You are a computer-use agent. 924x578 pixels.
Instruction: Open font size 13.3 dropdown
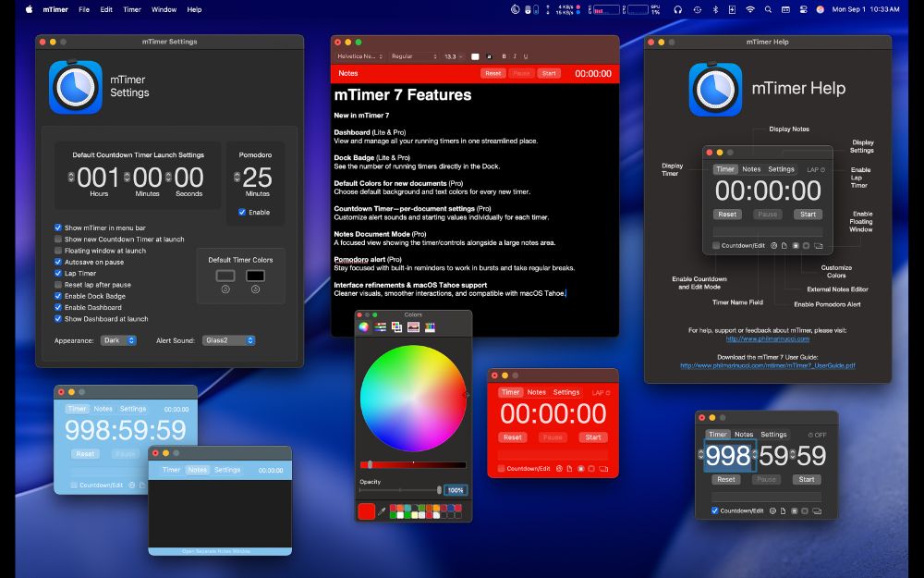click(x=453, y=56)
